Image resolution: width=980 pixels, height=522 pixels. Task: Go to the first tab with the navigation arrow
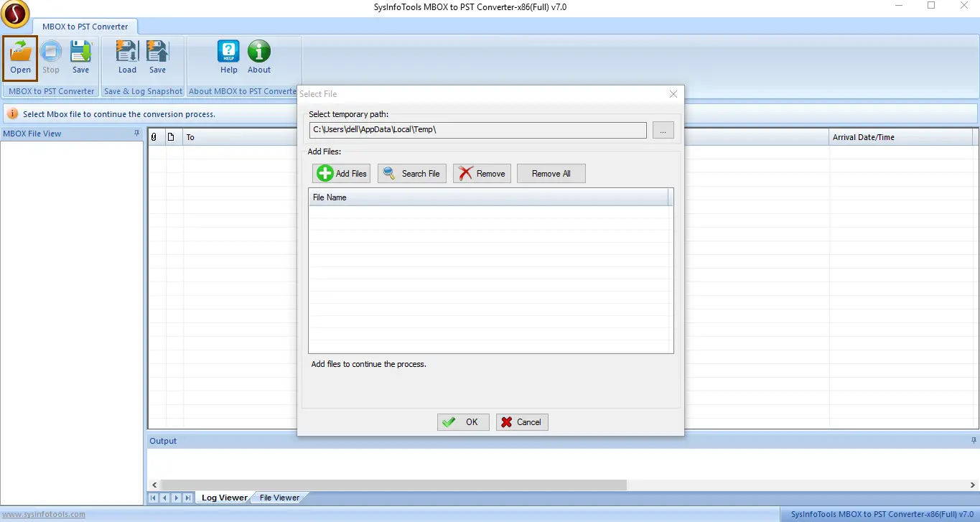click(154, 498)
